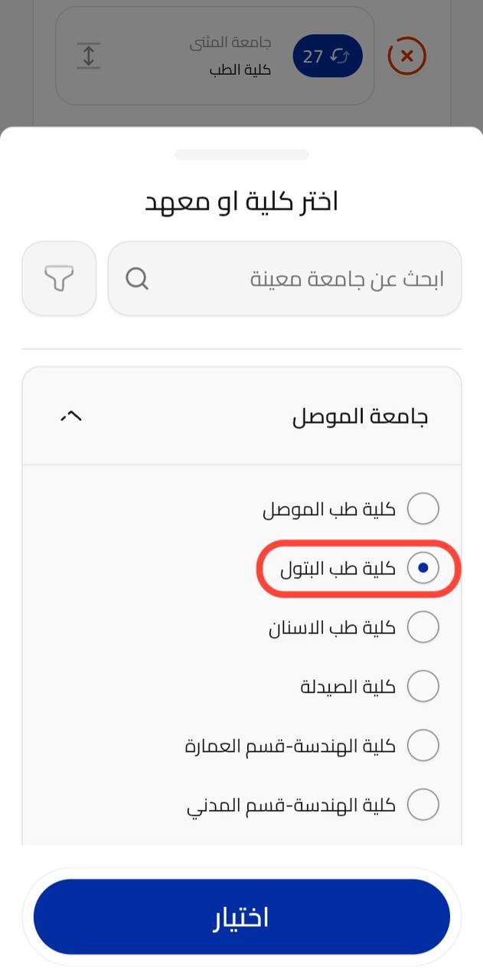Collapse the جامعة الموصل section chevron
The height and width of the screenshot is (980, 483).
tap(70, 415)
